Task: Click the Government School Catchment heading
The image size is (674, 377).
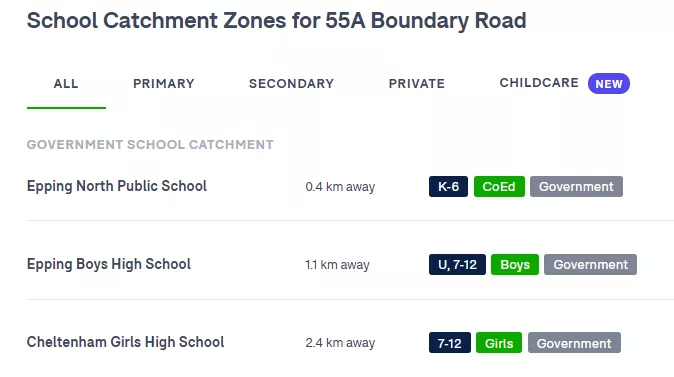Action: tap(150, 144)
